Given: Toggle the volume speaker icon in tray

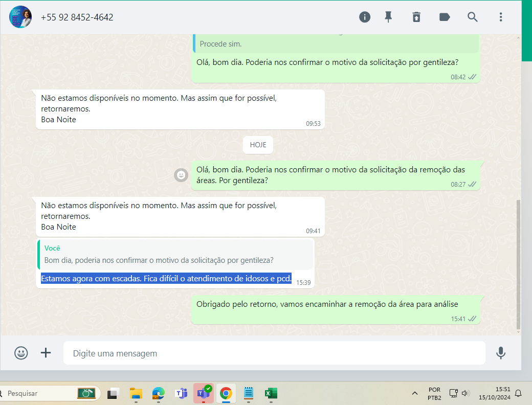Looking at the screenshot, I should tap(465, 393).
